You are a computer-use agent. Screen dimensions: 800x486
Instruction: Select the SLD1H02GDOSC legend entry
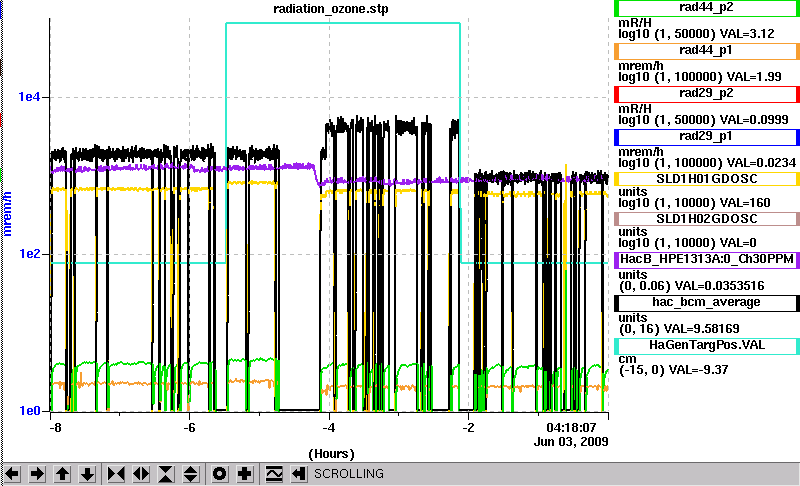(x=707, y=219)
